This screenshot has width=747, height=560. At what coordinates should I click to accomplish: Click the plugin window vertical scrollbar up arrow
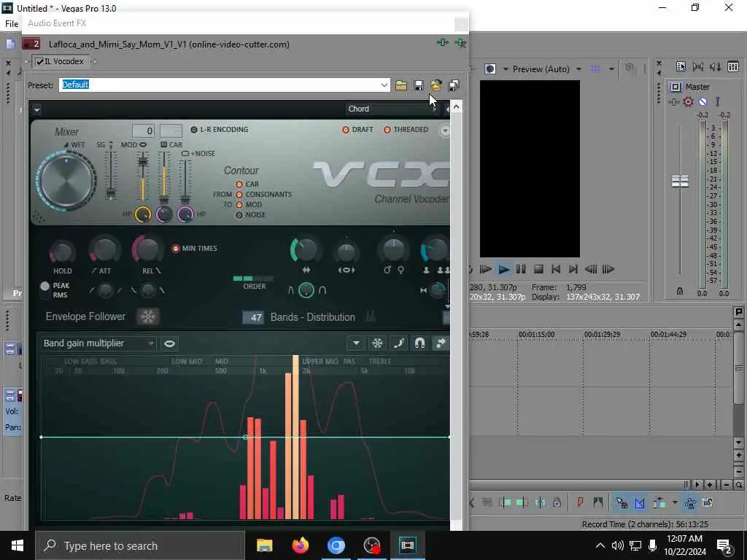coord(457,106)
